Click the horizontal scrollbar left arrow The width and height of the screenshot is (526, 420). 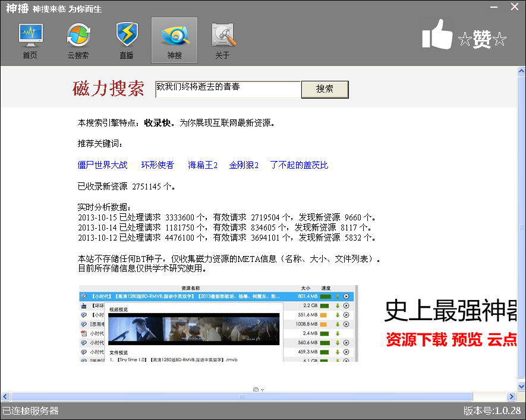tap(5, 396)
